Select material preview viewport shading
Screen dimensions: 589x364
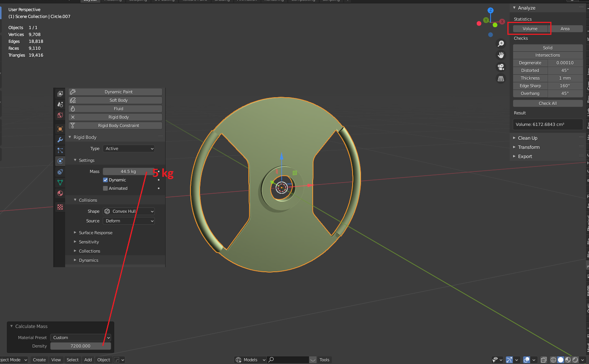pyautogui.click(x=568, y=360)
